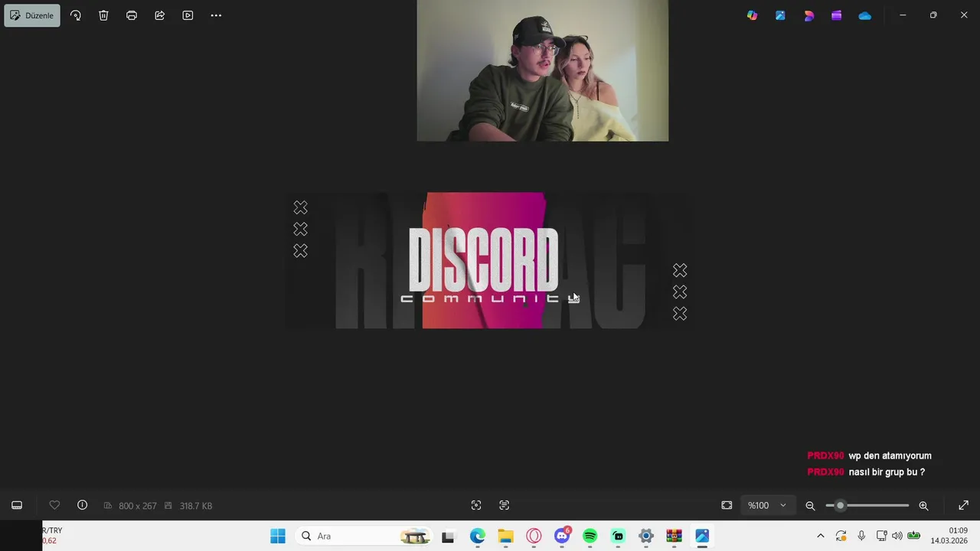Rotate the image with the rotate icon
Screen dimensions: 980x551
76,15
